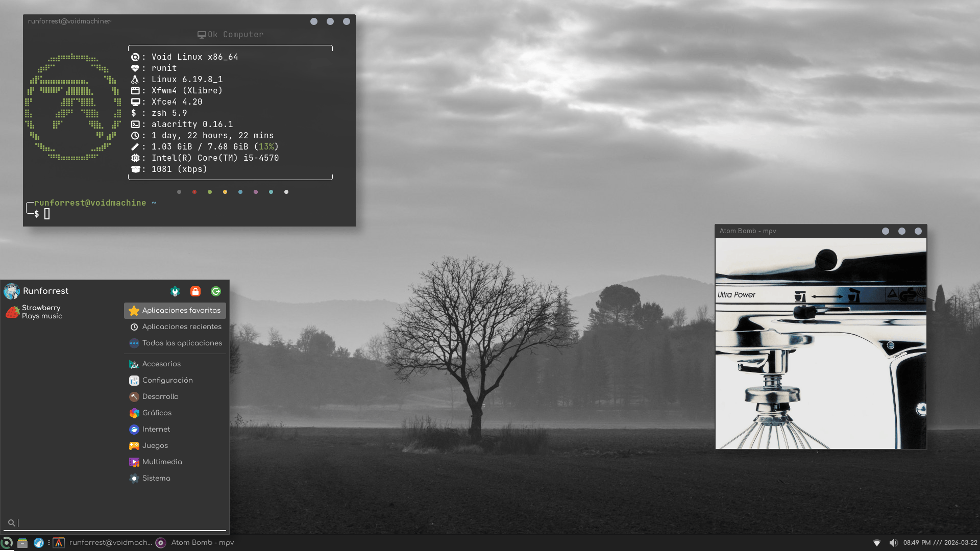The width and height of the screenshot is (980, 551).
Task: Open the file manager taskbar icon
Action: [x=22, y=543]
